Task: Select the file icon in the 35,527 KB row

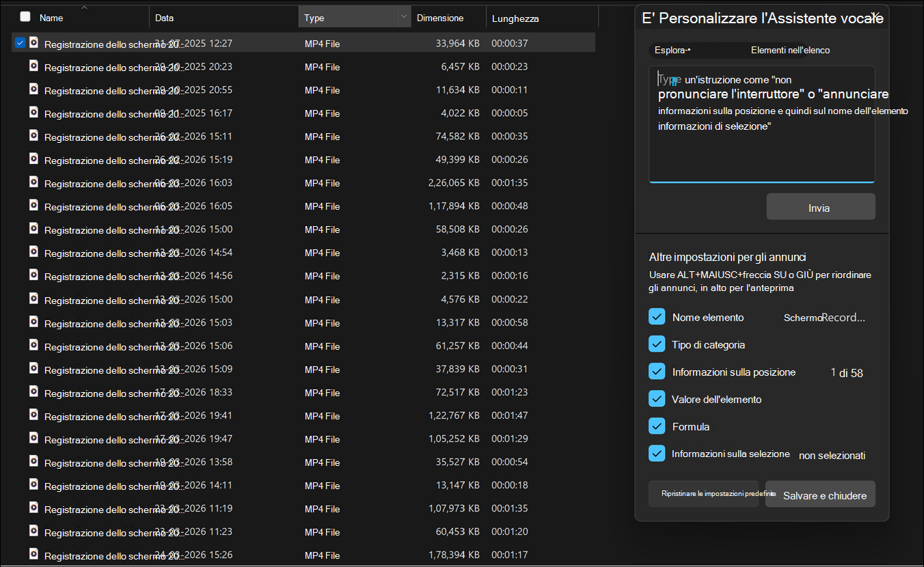Action: [33, 461]
